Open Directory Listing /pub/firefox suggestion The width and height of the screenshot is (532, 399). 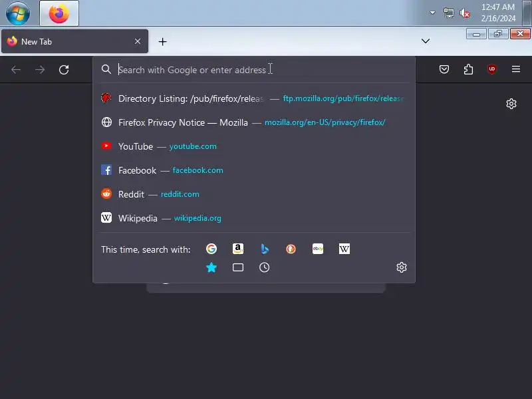(254, 98)
